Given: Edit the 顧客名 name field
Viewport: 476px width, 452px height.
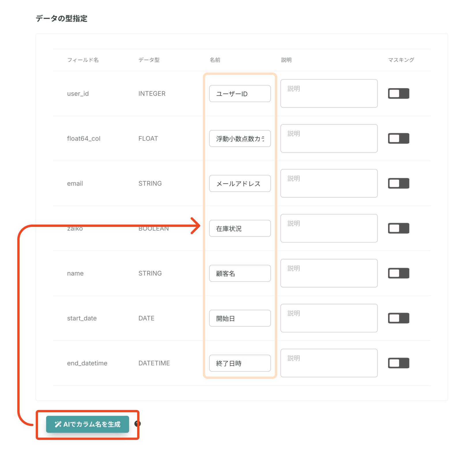Looking at the screenshot, I should pyautogui.click(x=240, y=273).
